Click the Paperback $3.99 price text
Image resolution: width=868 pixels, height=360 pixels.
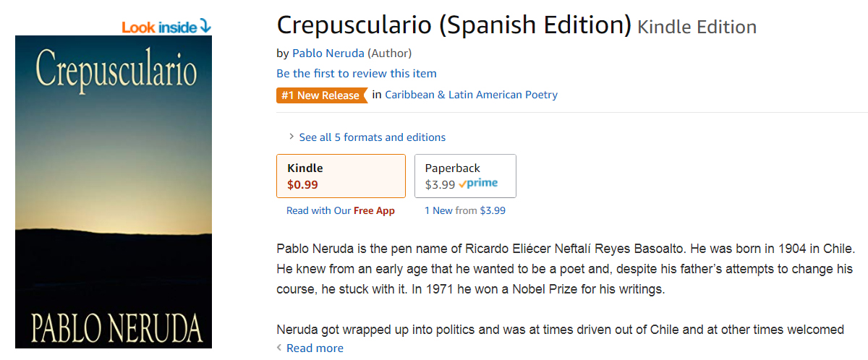(440, 184)
